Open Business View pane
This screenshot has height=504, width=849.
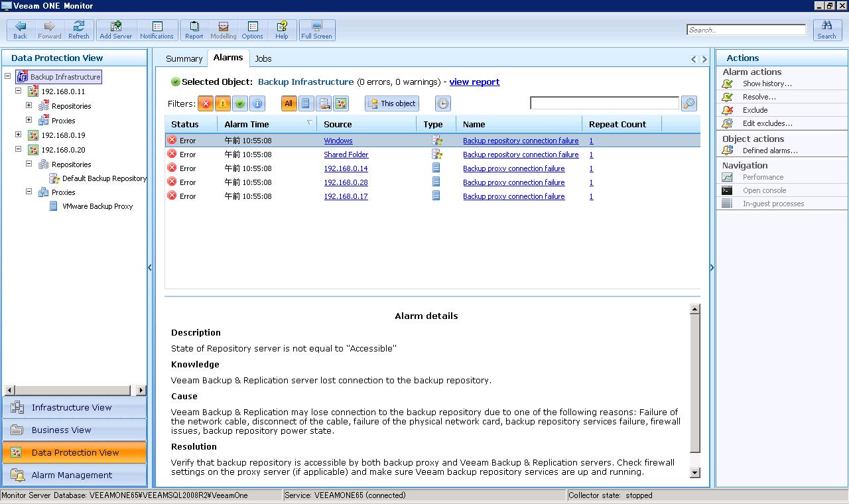[x=74, y=430]
